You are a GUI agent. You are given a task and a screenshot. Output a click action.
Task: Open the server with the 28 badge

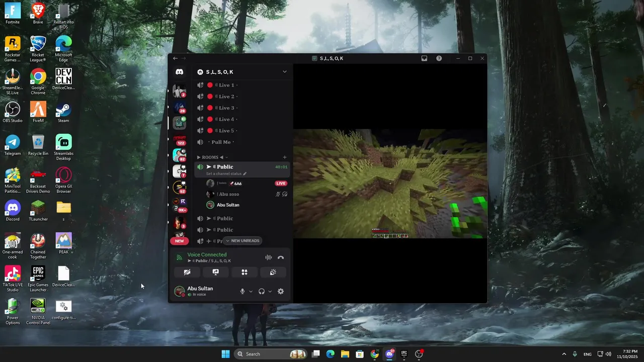[179, 107]
